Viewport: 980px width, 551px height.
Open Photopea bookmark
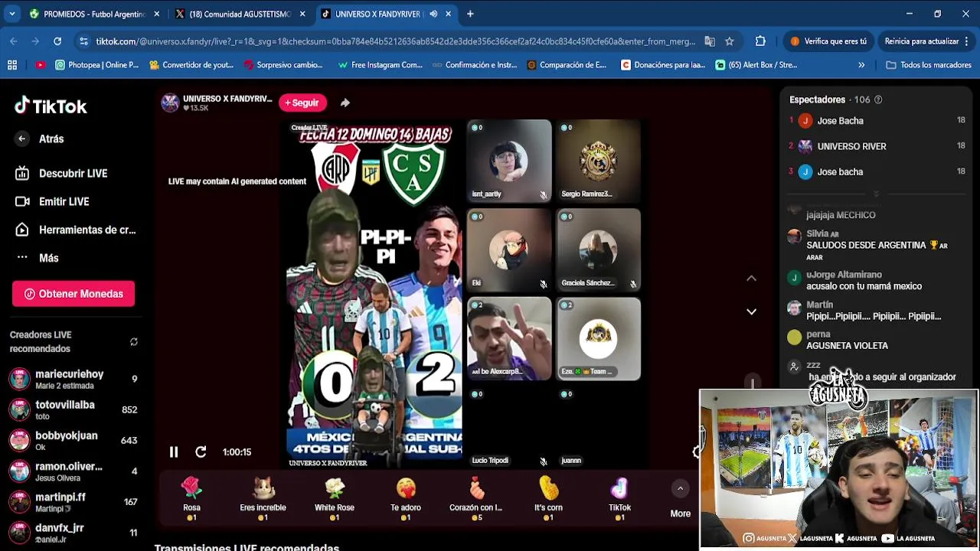point(96,65)
